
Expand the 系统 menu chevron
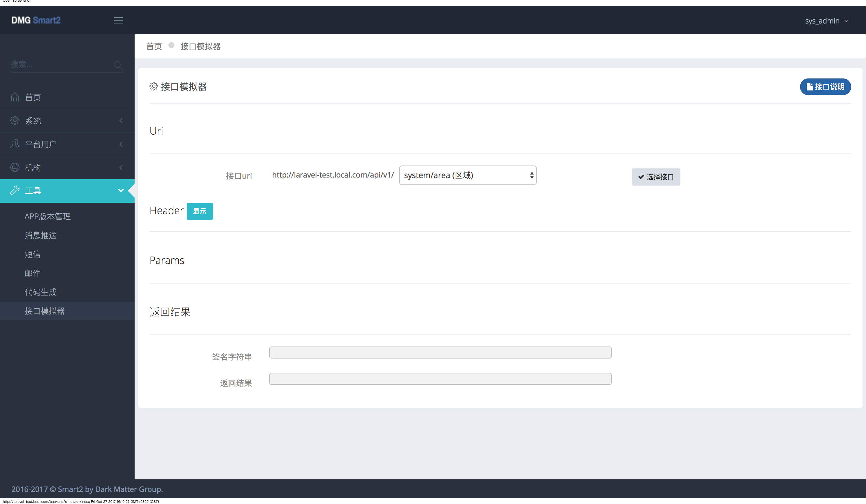click(x=121, y=121)
